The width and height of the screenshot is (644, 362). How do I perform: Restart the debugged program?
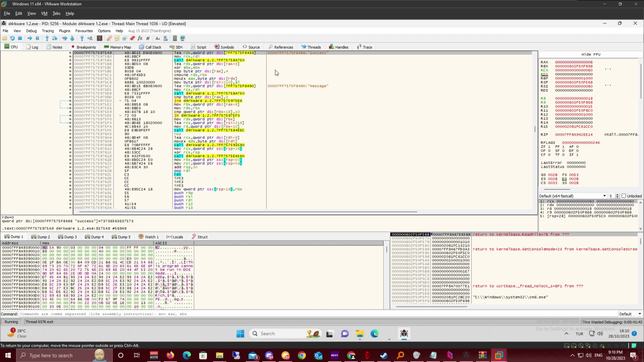tap(12, 38)
